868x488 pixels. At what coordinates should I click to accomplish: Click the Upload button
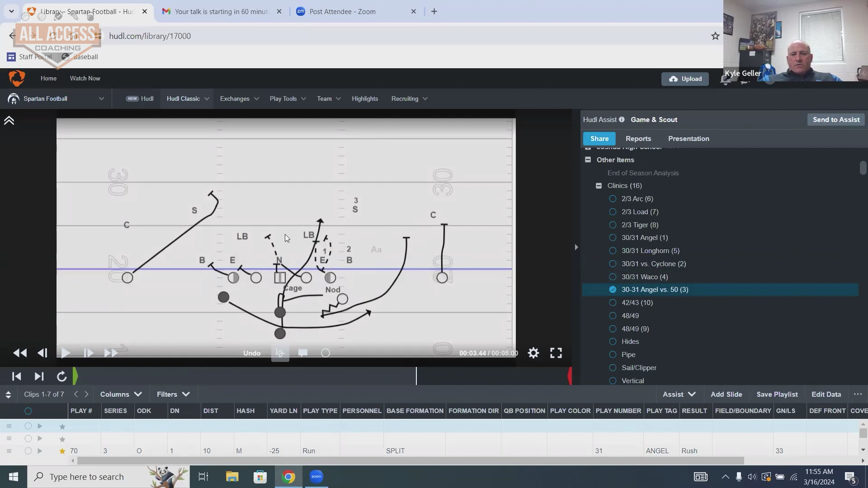[685, 79]
